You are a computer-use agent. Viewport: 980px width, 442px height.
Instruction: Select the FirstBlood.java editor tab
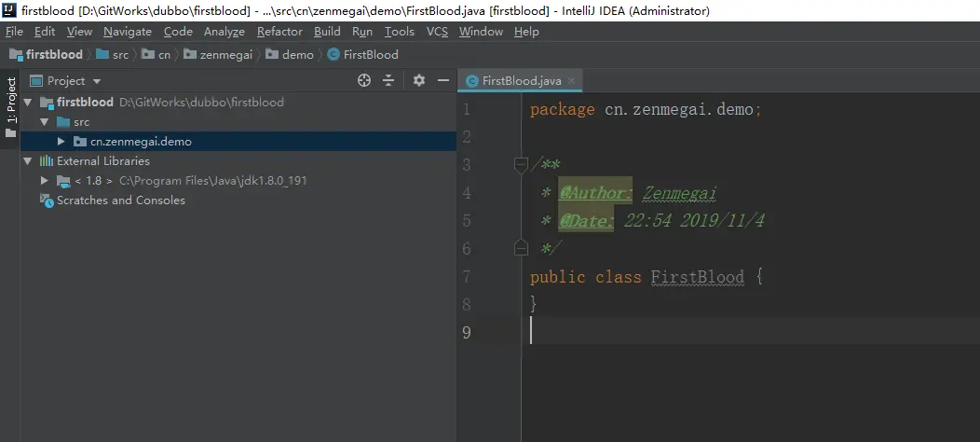point(521,81)
